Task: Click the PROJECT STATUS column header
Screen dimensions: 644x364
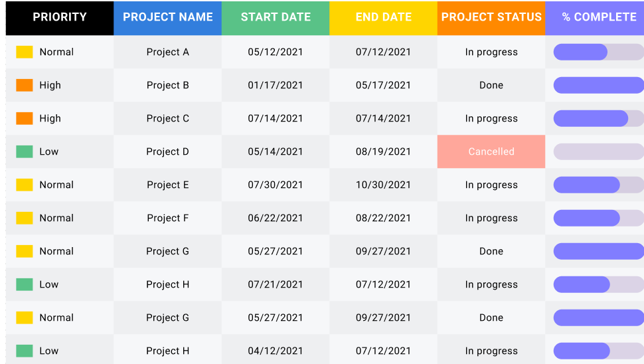Action: pos(491,18)
